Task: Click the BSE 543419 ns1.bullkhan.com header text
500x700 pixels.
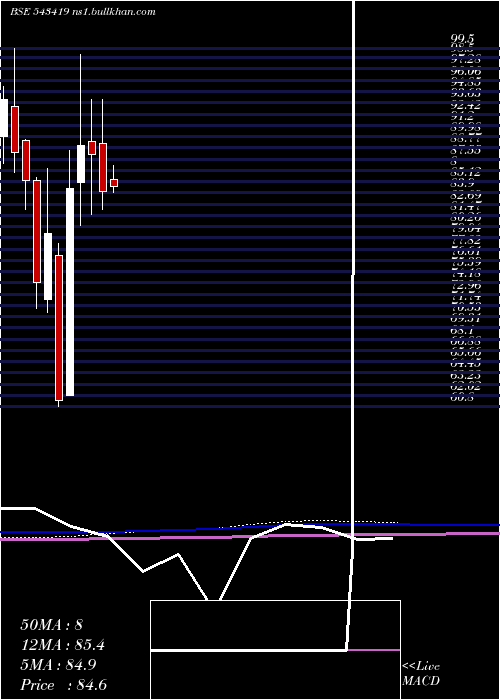Action: (83, 12)
